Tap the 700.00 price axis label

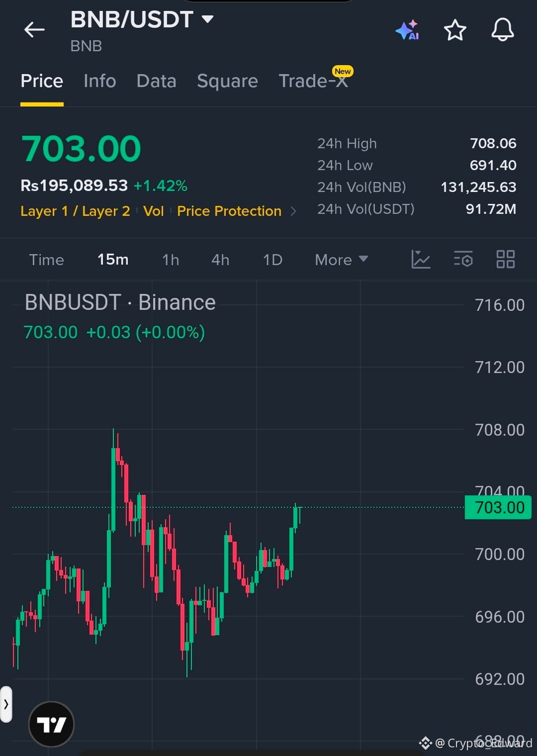[500, 554]
